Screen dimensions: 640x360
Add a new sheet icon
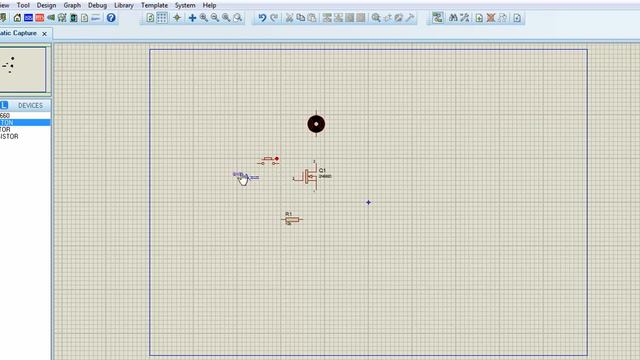479,18
